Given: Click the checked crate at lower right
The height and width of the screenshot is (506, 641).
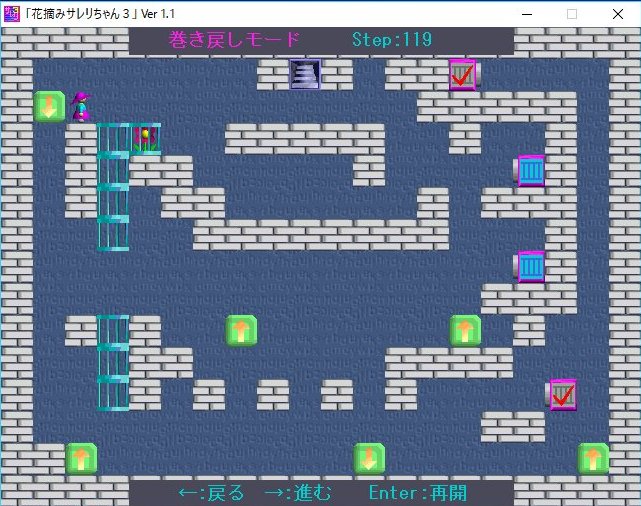Looking at the screenshot, I should click(562, 394).
